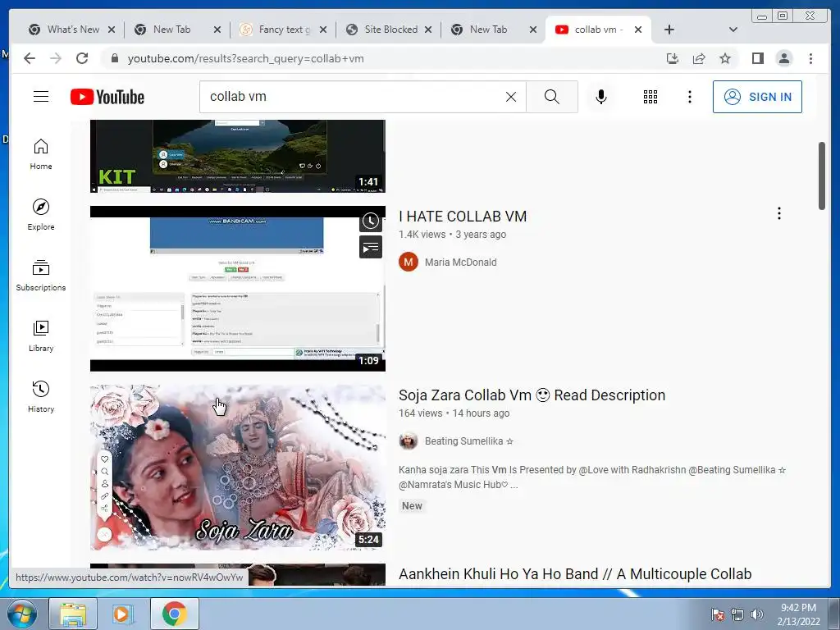Open the Soja Zara Collab Vm video title
Screen dimensions: 840x630
(x=532, y=395)
